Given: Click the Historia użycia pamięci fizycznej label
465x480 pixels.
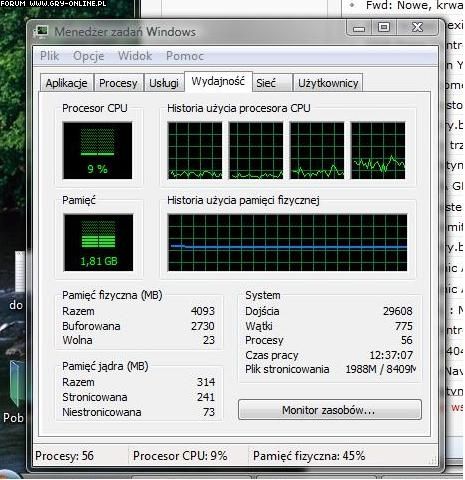Looking at the screenshot, I should pyautogui.click(x=243, y=200).
